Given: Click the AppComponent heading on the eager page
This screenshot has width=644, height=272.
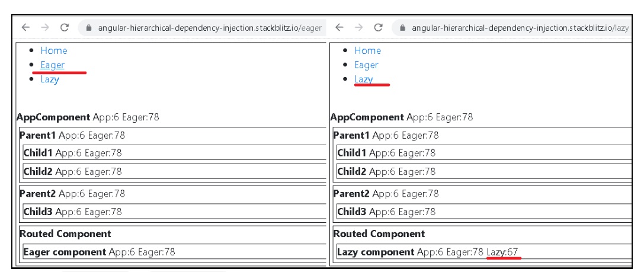Looking at the screenshot, I should click(x=53, y=117).
